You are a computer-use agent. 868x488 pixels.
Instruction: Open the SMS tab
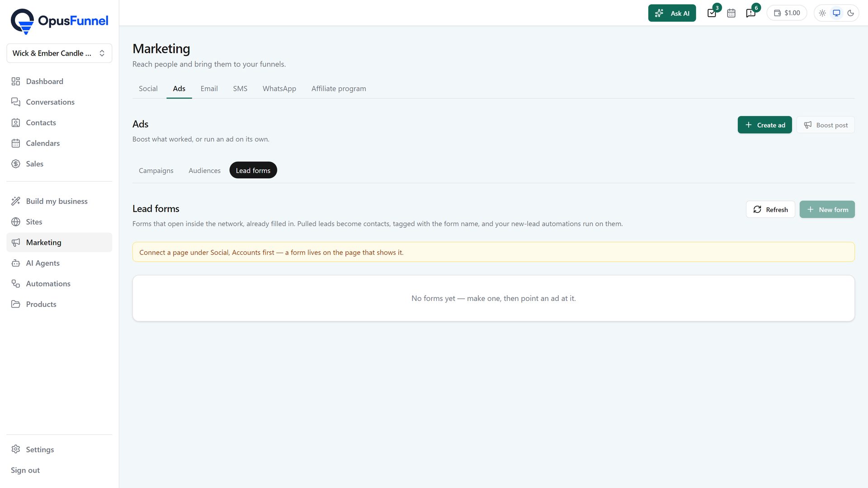point(240,89)
